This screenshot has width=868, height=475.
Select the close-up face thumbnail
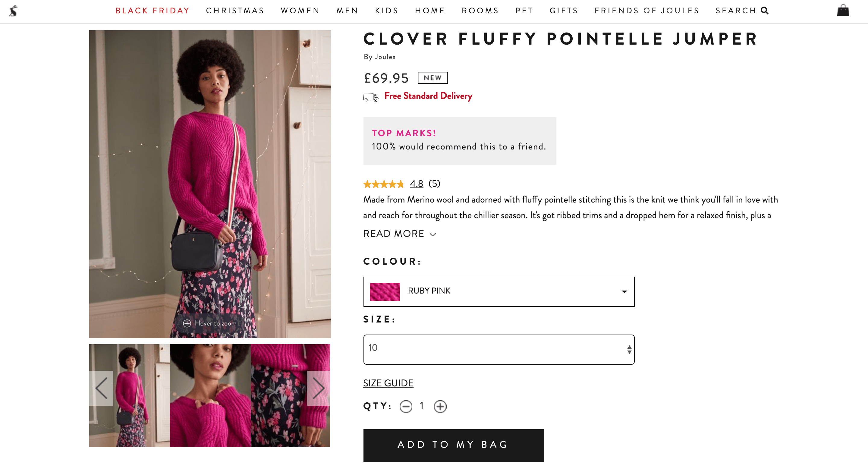[x=210, y=395]
